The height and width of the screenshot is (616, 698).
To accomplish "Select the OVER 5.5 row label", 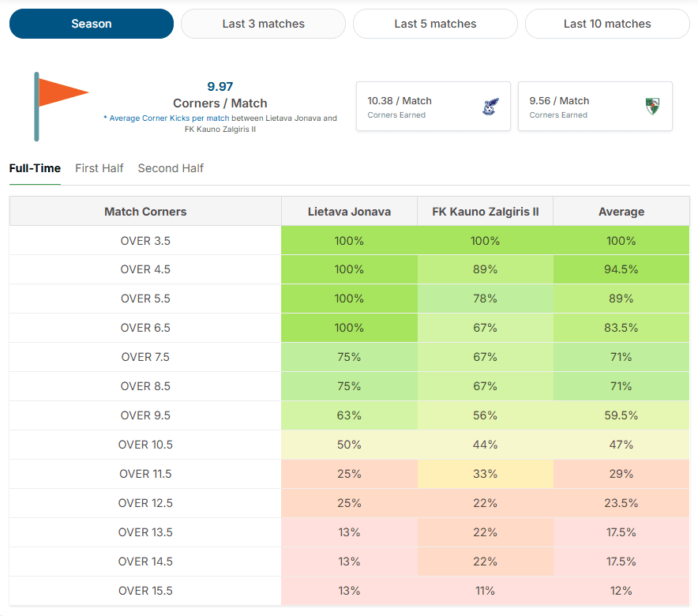I will [x=145, y=299].
